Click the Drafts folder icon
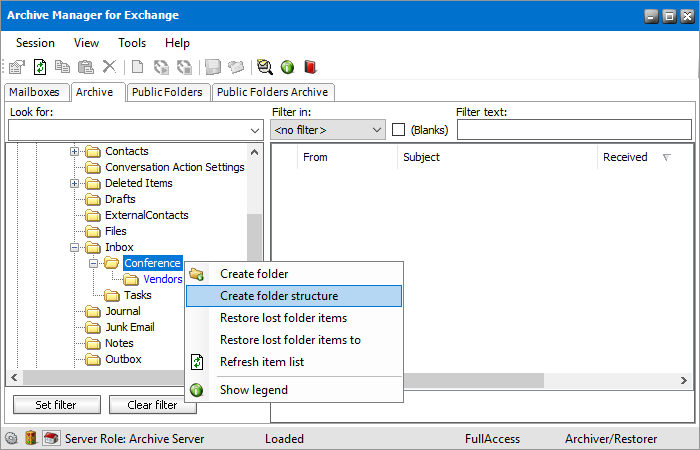Screen dimensions: 700x450 (93, 200)
